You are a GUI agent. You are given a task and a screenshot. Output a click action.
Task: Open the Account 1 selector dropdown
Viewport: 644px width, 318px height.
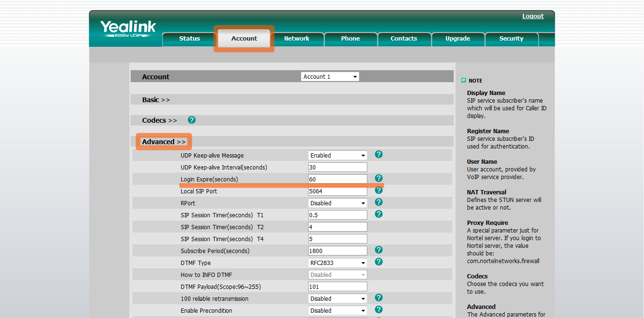[330, 77]
